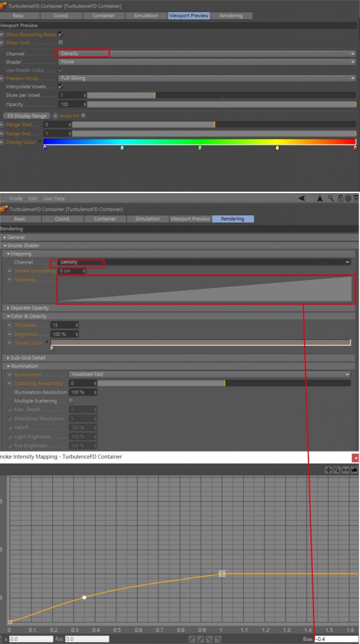Click the Scattering Anisotropy slider bar
The image size is (360, 644).
pos(224,383)
